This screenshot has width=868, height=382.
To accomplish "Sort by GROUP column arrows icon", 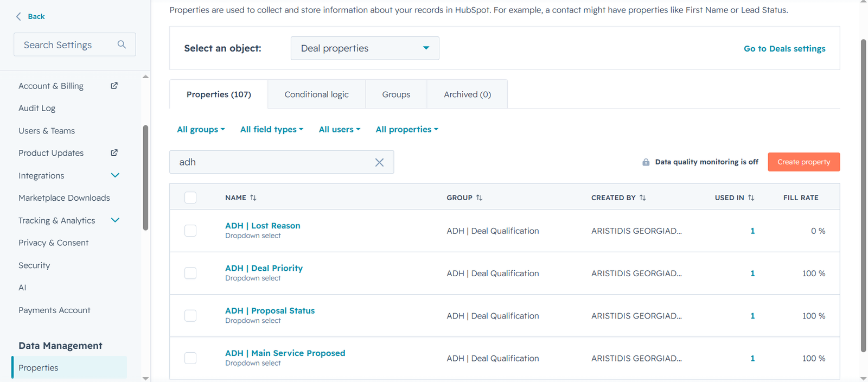I will pyautogui.click(x=479, y=198).
